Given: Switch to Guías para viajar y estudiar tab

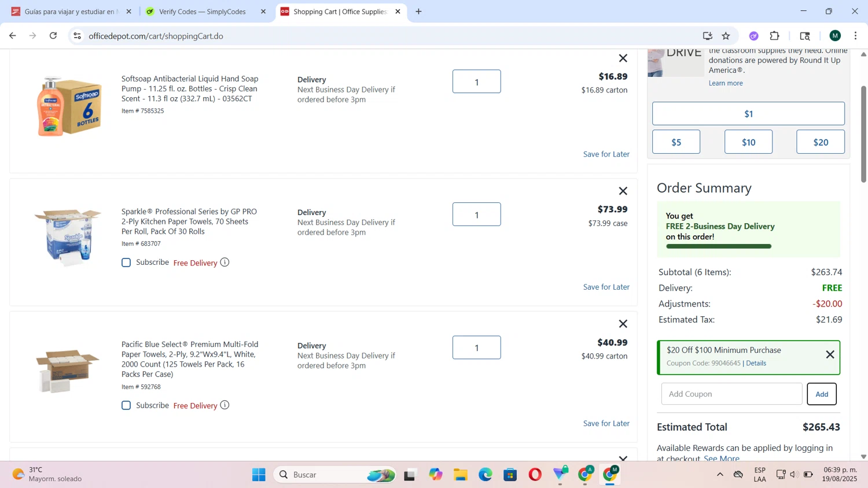Looking at the screenshot, I should click(71, 12).
